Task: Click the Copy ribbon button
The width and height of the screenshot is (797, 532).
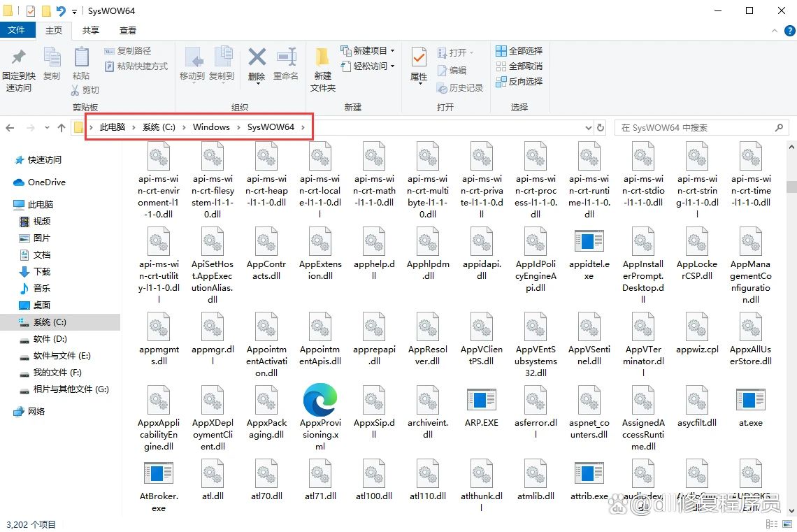Action: click(x=52, y=64)
